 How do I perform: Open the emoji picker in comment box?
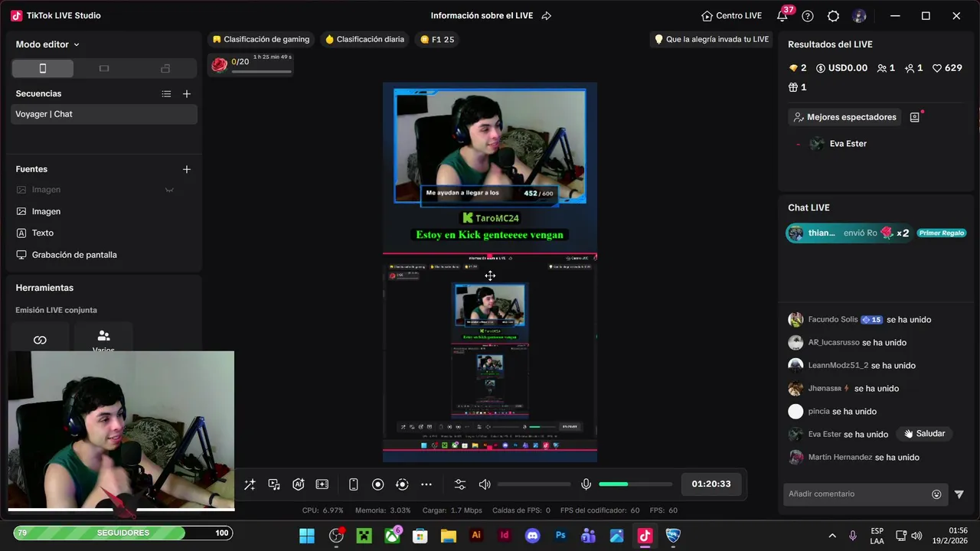coord(936,494)
